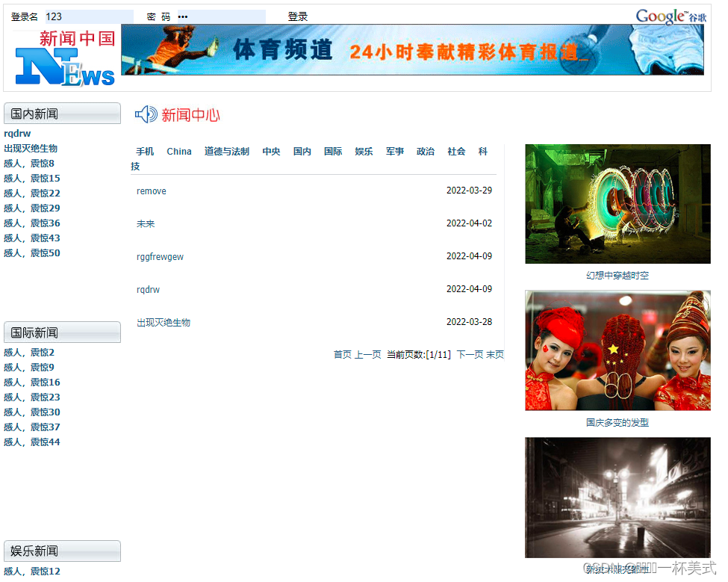
Task: Open sidebar item 感人，震惊12
Action: tap(32, 572)
